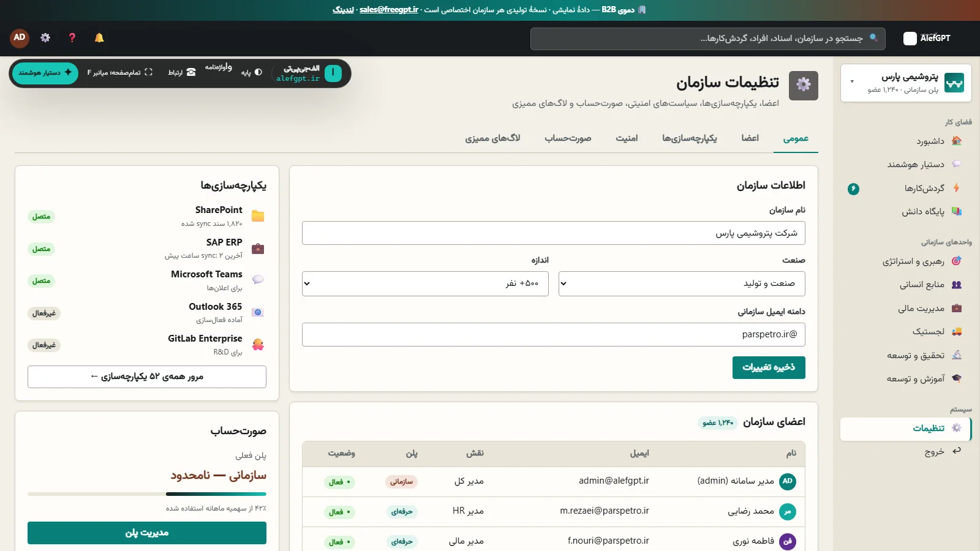Click the GitLab Enterprise icon
980x551 pixels.
click(x=258, y=345)
